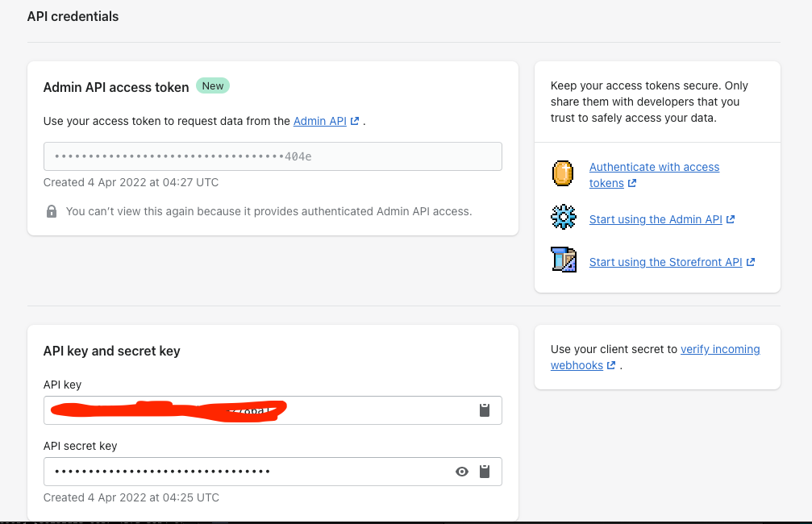
Task: Copy the API key using the clipboard icon
Action: pyautogui.click(x=485, y=410)
